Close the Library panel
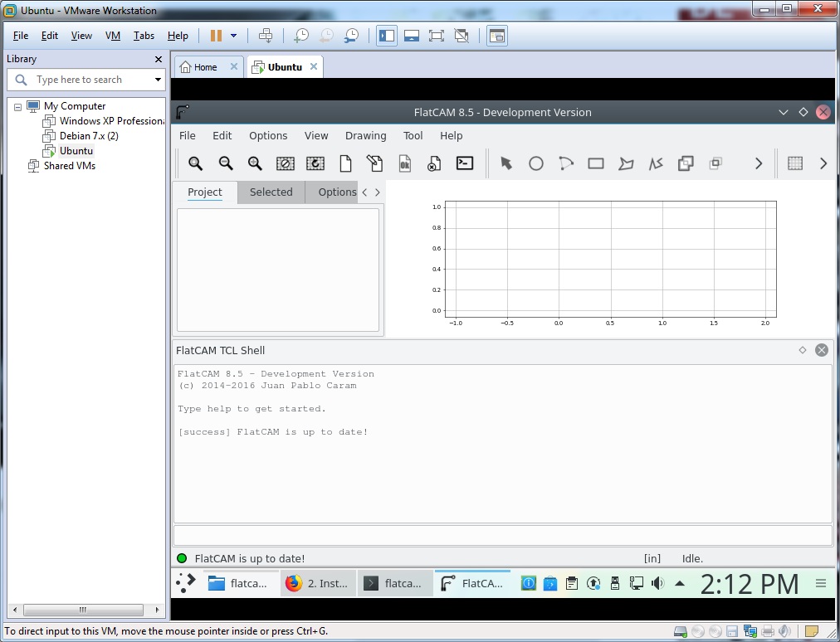The width and height of the screenshot is (840, 642). (158, 60)
